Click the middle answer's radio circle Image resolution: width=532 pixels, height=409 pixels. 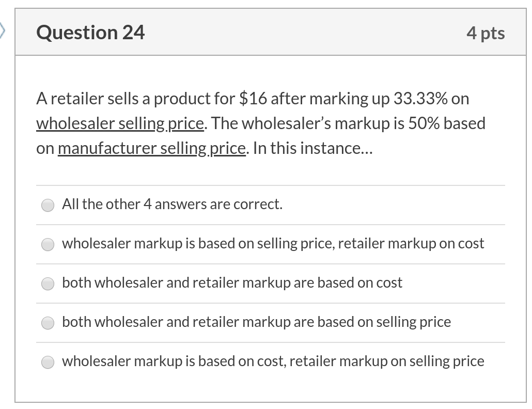pos(48,284)
